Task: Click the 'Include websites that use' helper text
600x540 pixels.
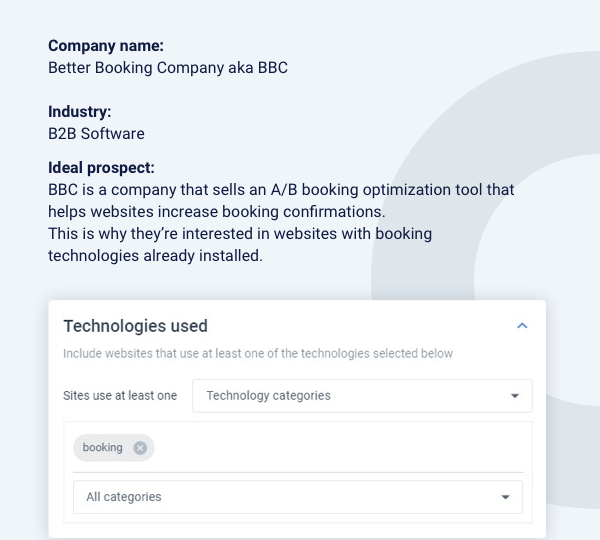Action: (257, 353)
